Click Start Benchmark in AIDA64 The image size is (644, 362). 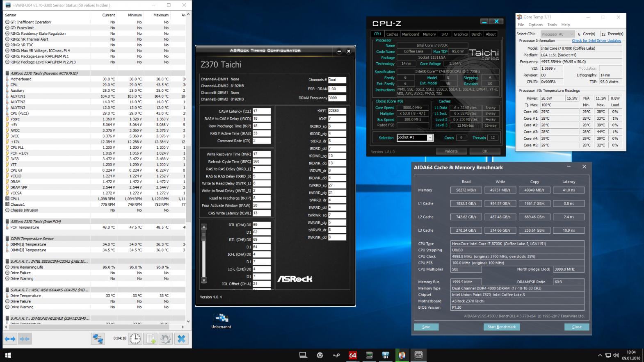pyautogui.click(x=502, y=327)
